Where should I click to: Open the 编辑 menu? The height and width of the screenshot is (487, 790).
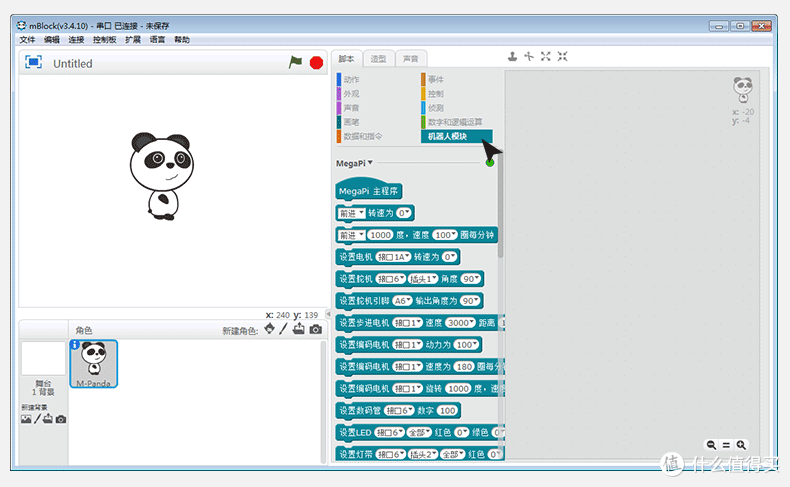(51, 40)
